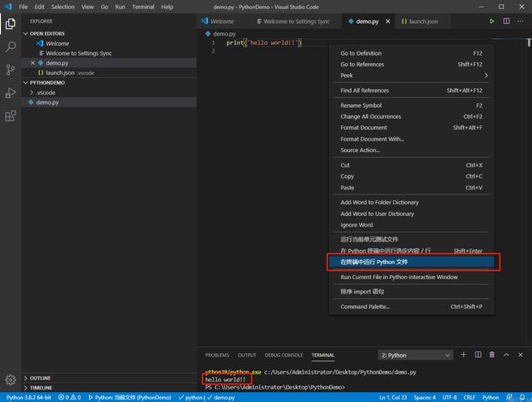Image resolution: width=532 pixels, height=402 pixels.
Task: Choose Format Document
Action: pyautogui.click(x=411, y=128)
